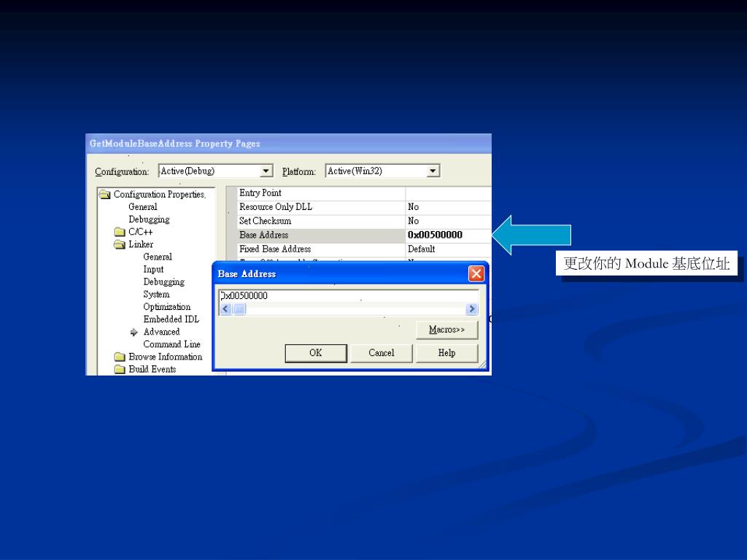This screenshot has width=747, height=560.
Task: Select General under Linker
Action: [158, 257]
